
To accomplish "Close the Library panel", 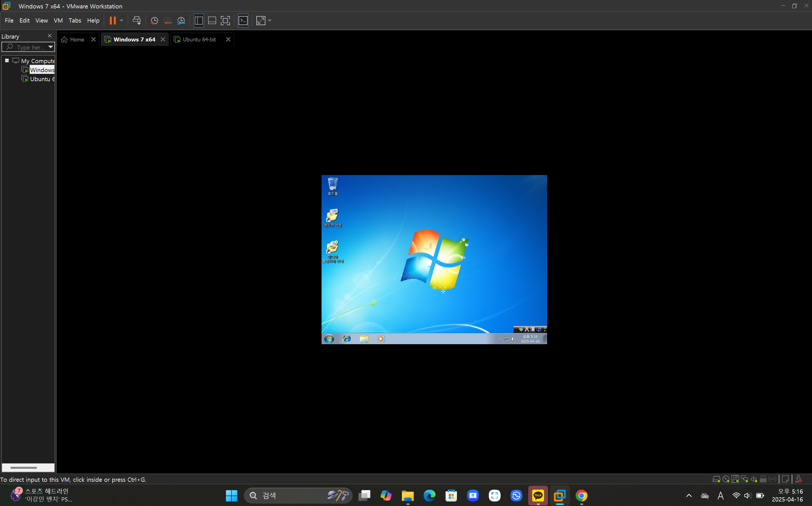I will (50, 36).
